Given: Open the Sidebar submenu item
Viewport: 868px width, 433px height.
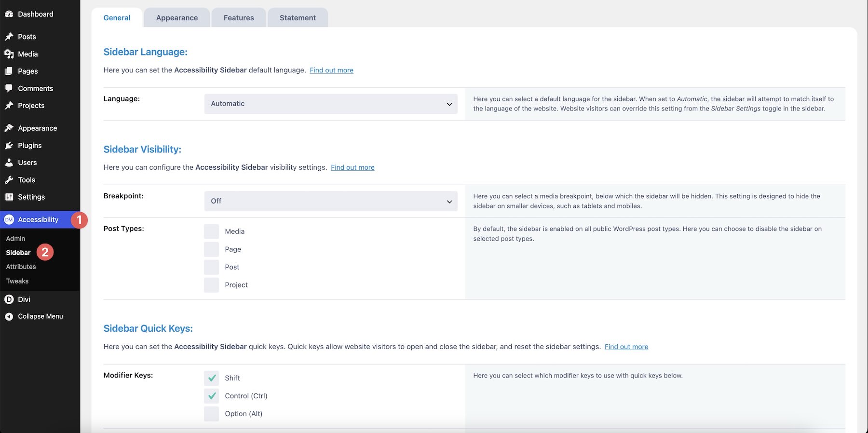Looking at the screenshot, I should click(18, 253).
